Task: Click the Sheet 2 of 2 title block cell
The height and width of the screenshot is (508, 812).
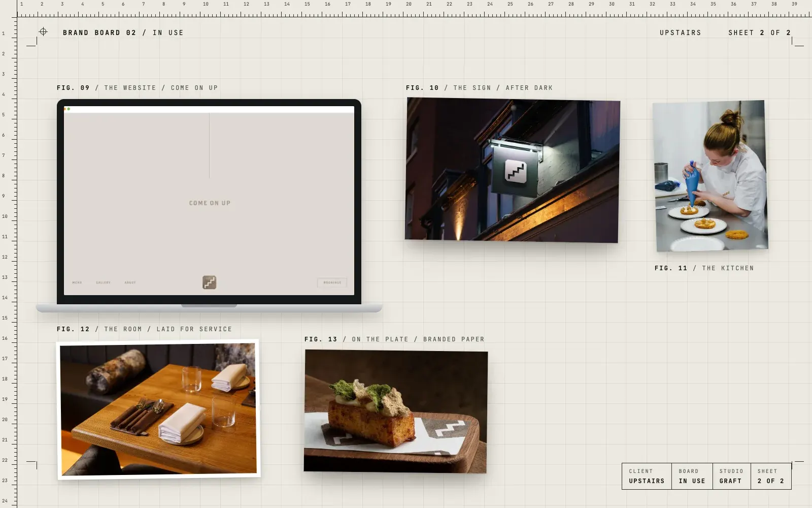Action: (x=771, y=476)
